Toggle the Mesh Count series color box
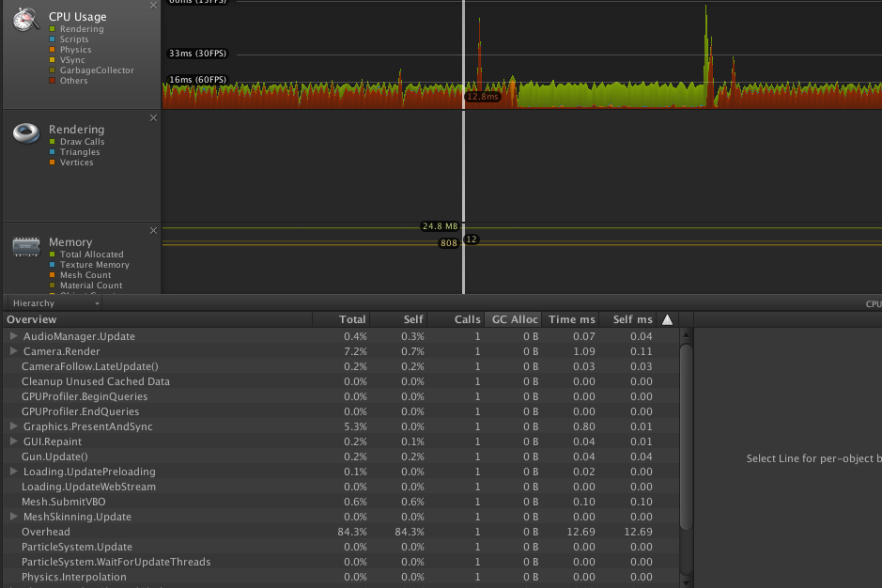882x588 pixels. click(x=53, y=274)
